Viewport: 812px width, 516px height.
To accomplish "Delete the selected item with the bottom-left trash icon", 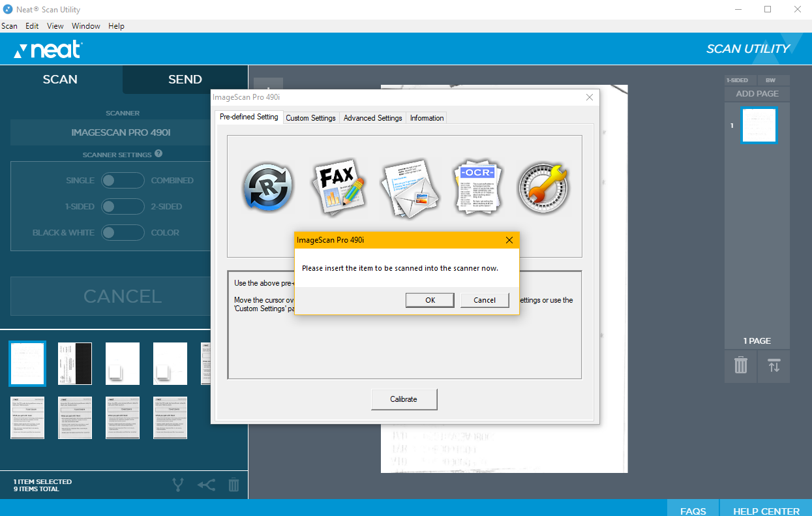I will pos(234,485).
